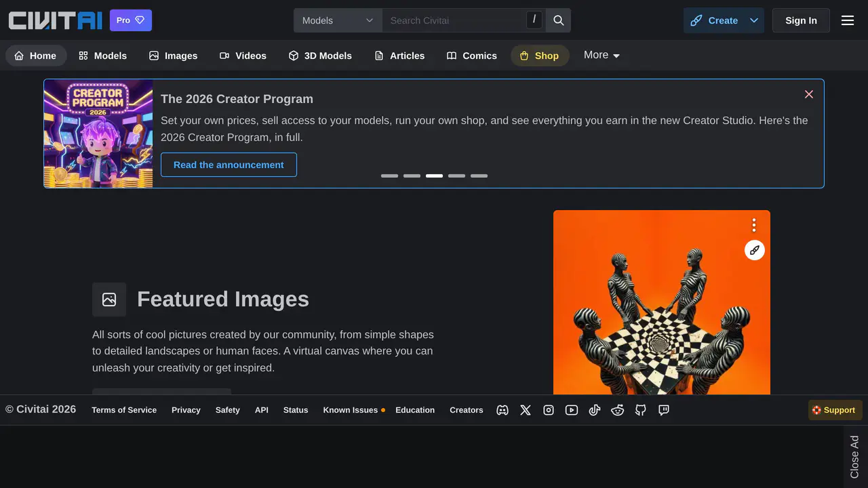The width and height of the screenshot is (868, 488).
Task: Open the hamburger menu icon
Action: pos(848,20)
